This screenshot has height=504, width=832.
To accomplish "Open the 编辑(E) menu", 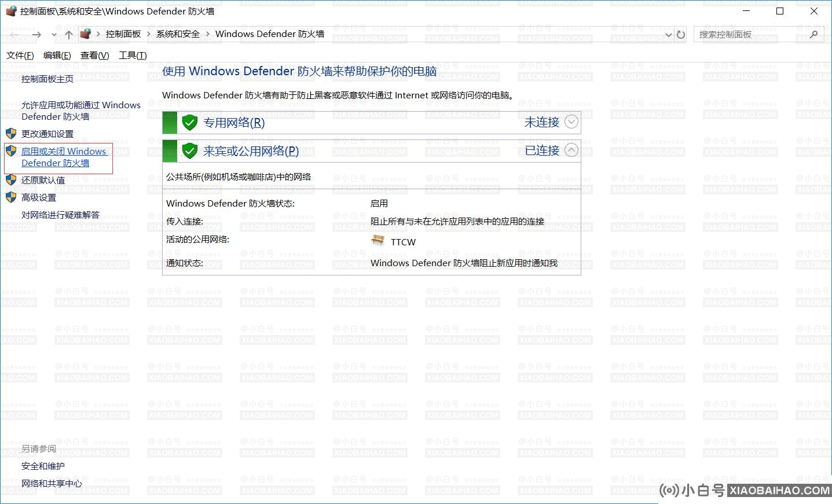I will (x=57, y=55).
